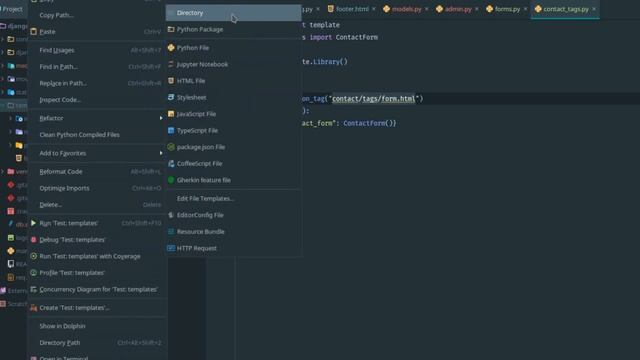Select Directory in the New submenu

coord(233,13)
